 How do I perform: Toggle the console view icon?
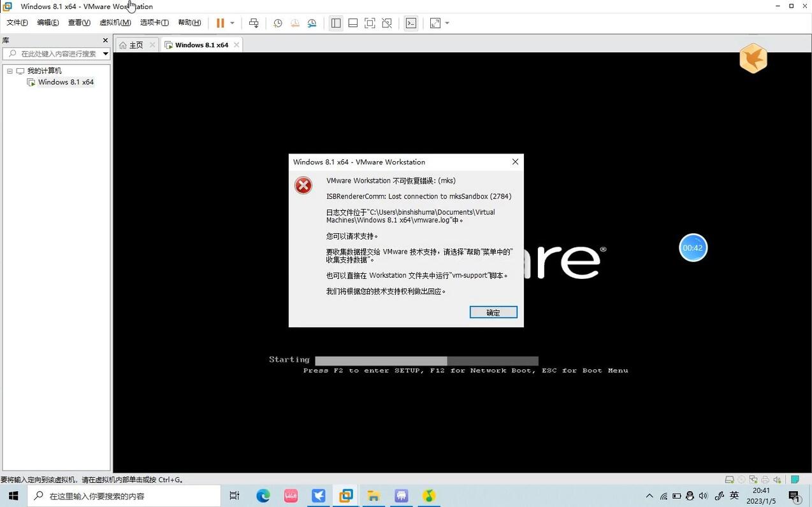[x=411, y=23]
